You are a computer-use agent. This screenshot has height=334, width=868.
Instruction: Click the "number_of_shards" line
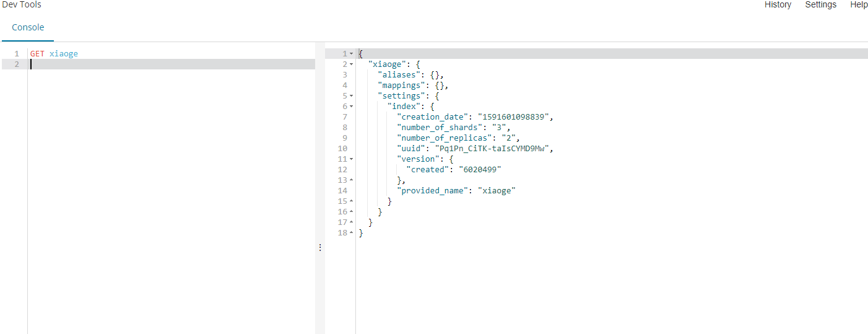click(x=454, y=128)
